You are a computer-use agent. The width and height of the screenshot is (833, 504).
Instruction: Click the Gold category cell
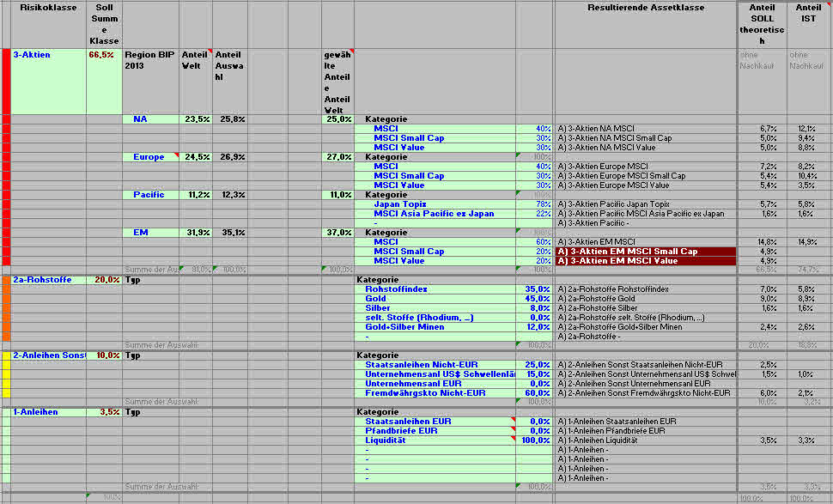click(x=435, y=299)
